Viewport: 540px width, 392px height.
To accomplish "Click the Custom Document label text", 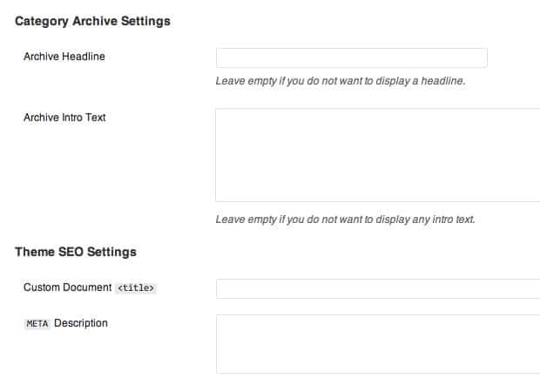I will tap(68, 287).
